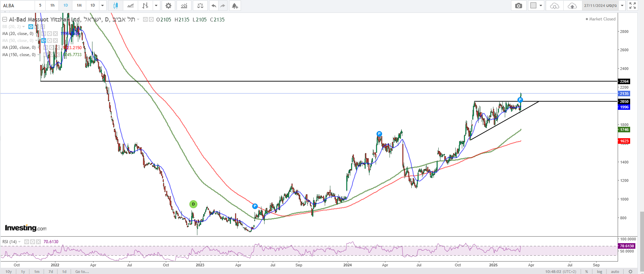The height and width of the screenshot is (274, 644).
Task: Open settings for the Al-Bad Massuot symbol series
Action: tap(151, 20)
